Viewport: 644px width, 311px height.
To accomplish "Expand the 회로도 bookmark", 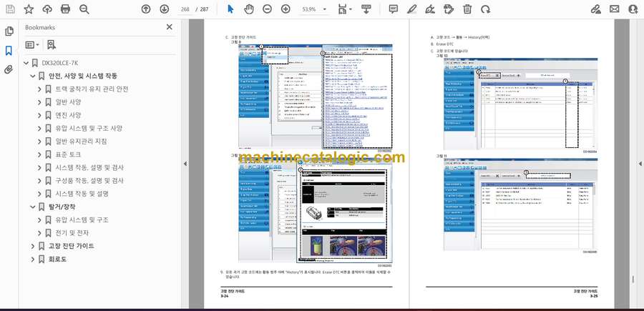I will tap(33, 260).
